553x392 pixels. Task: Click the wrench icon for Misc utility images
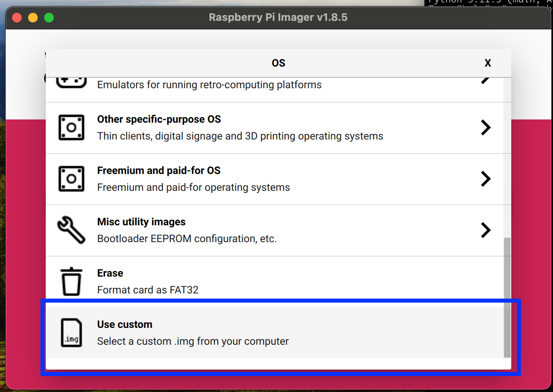71,230
